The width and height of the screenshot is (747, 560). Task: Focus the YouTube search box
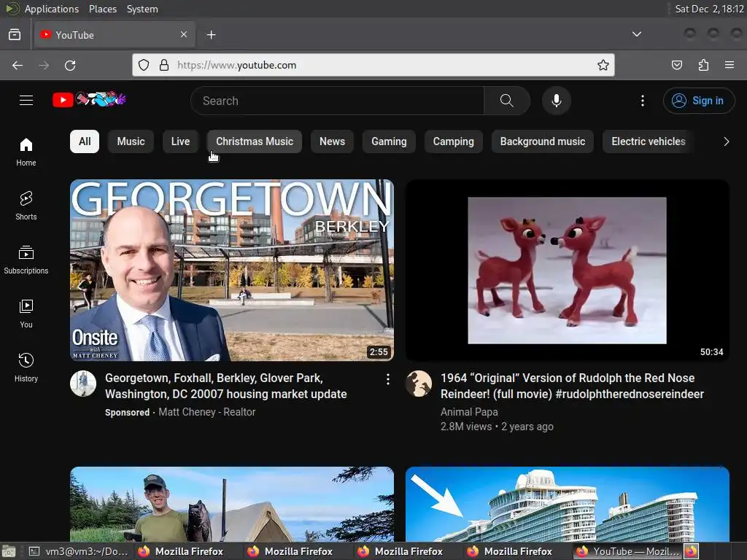click(337, 101)
